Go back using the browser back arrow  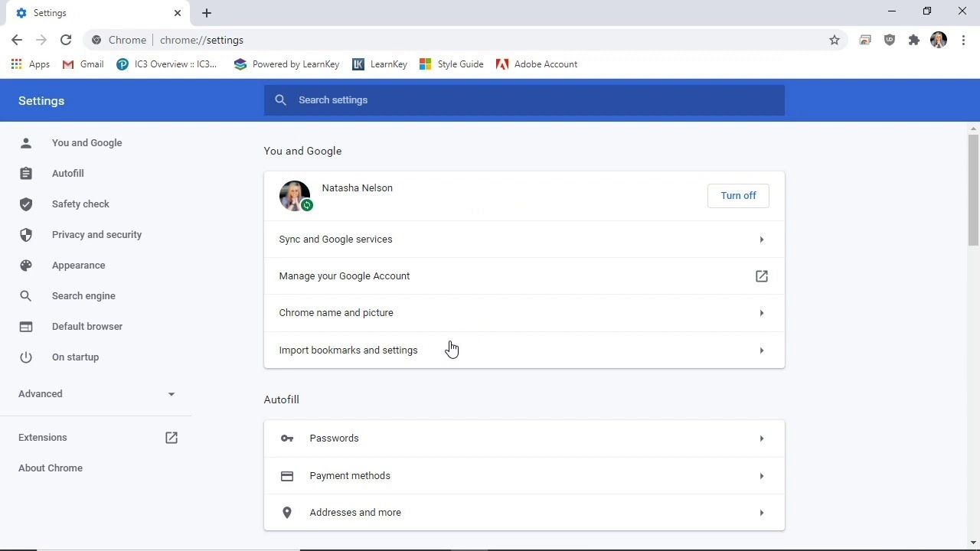(x=17, y=40)
